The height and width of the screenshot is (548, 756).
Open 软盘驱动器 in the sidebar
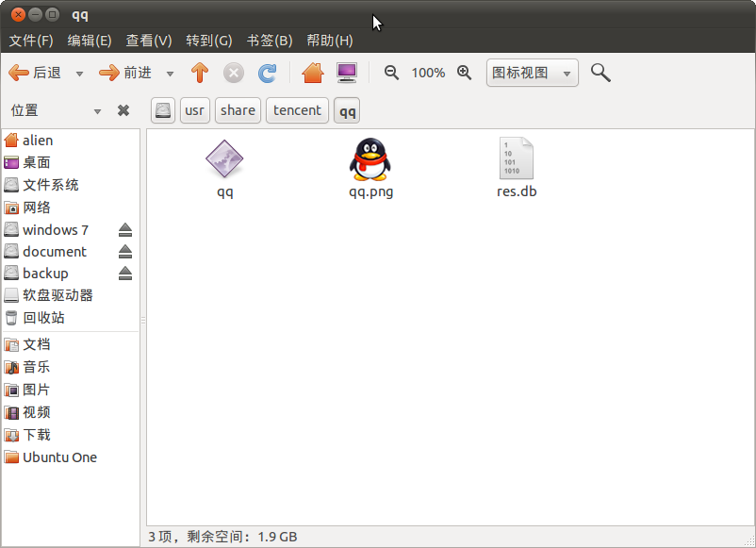pyautogui.click(x=71, y=295)
